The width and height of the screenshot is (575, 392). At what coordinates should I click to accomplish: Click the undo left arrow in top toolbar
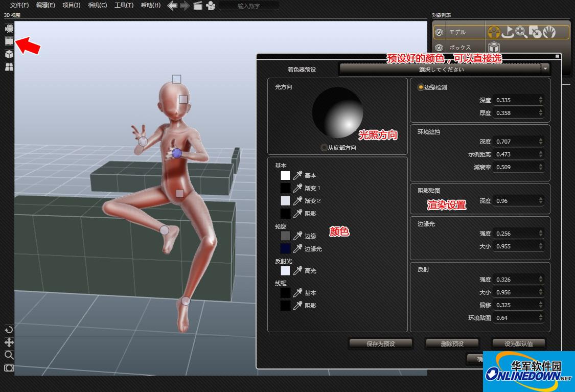click(172, 6)
